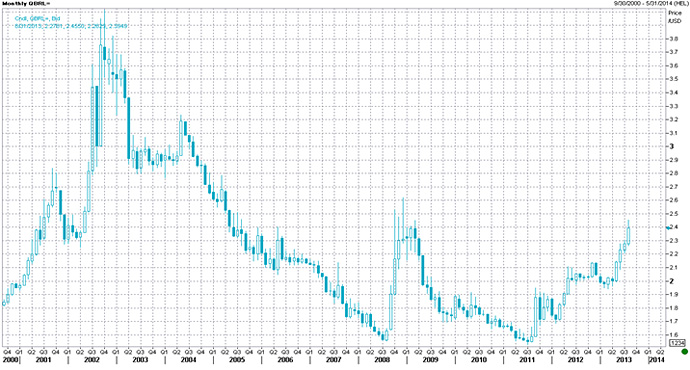The height and width of the screenshot is (370, 690).
Task: Click the 2.2 price axis label
Action: click(x=673, y=254)
